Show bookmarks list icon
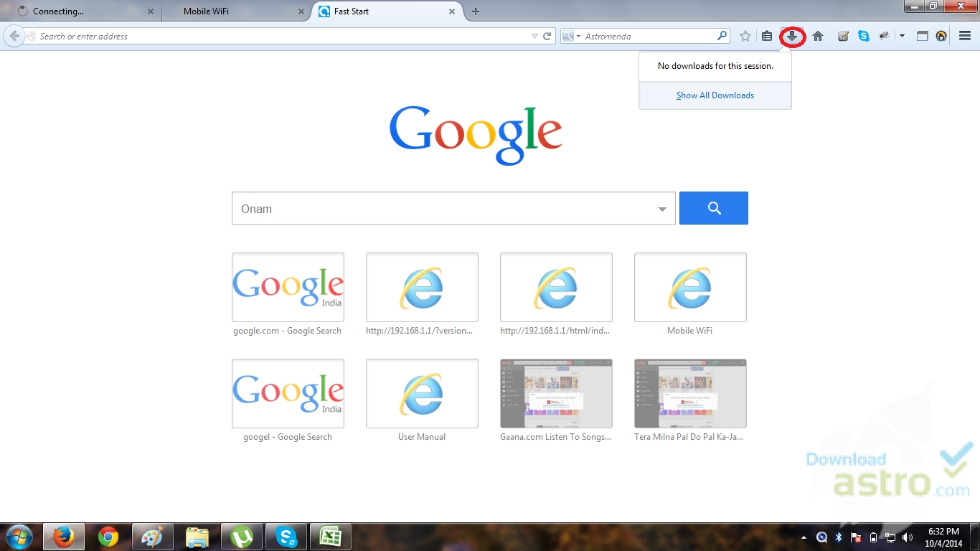The image size is (980, 551). [767, 36]
